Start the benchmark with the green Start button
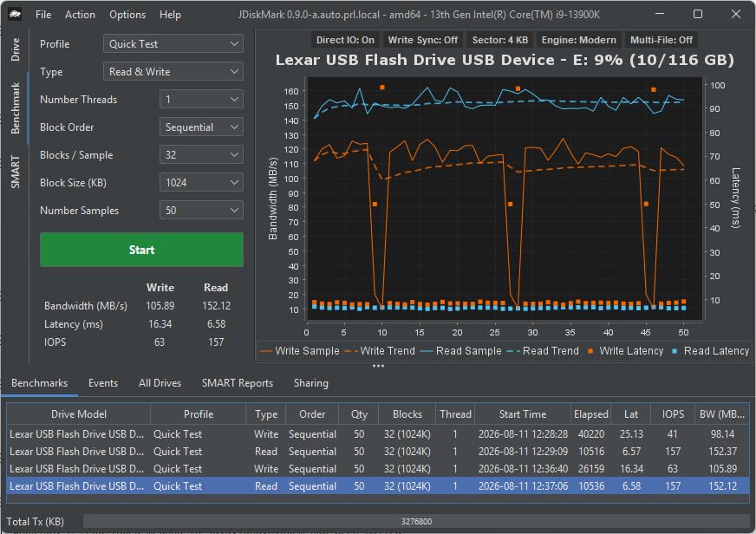This screenshot has width=756, height=534. [142, 250]
